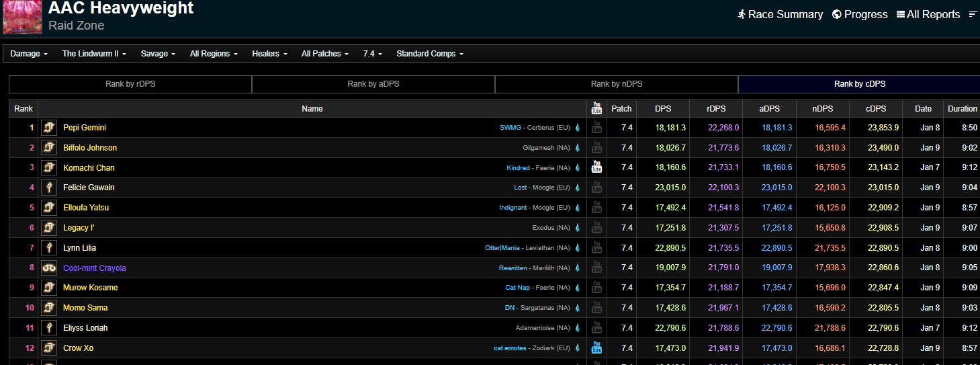Open the Standard Comps dropdown
The width and height of the screenshot is (980, 365).
coord(429,54)
